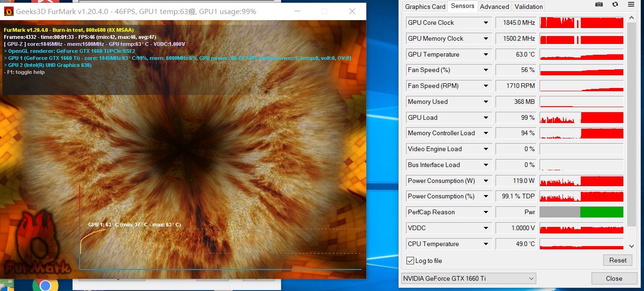Click the sensor list scrollbar thumb
The height and width of the screenshot is (291, 644).
[x=631, y=124]
